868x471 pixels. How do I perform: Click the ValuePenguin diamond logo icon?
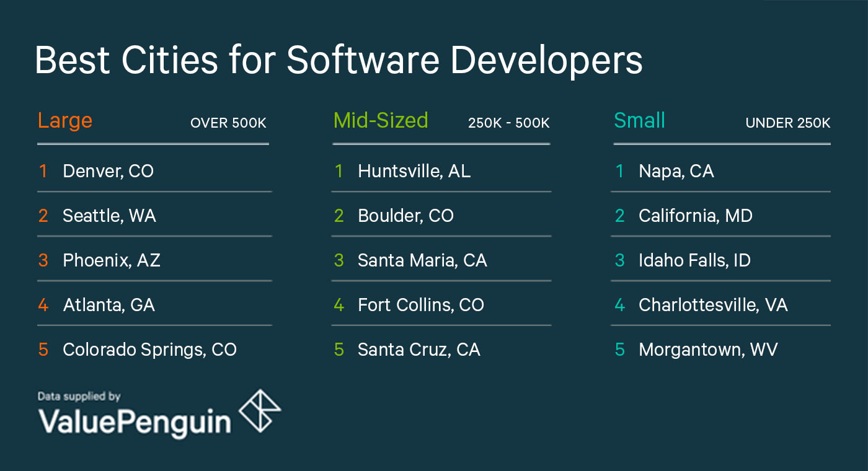tap(260, 410)
